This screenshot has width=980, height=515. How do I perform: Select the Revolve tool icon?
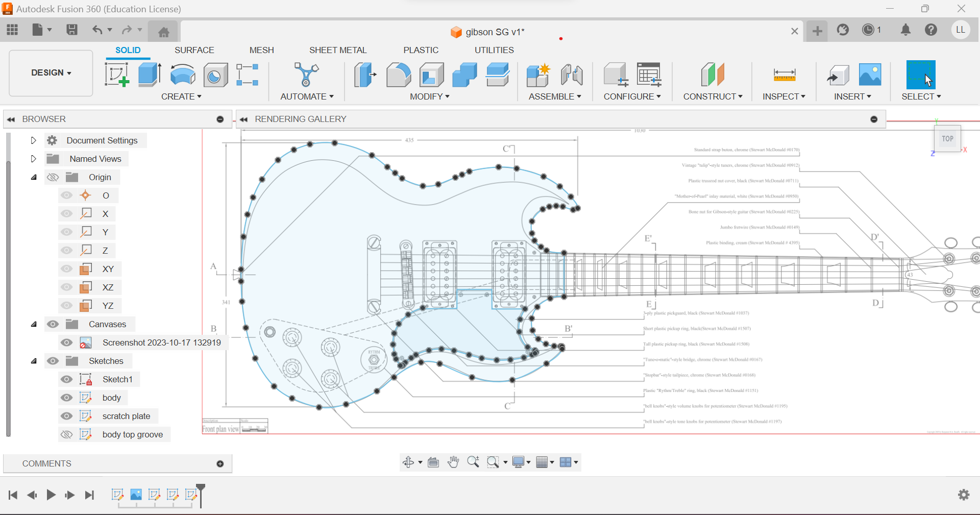183,75
